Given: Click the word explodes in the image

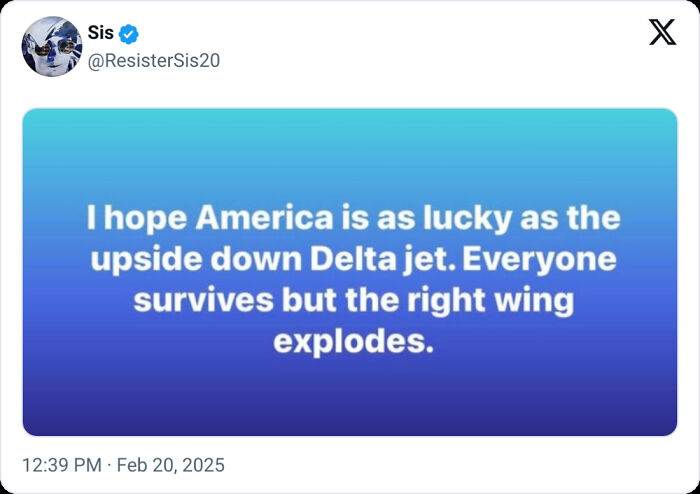Looking at the screenshot, I should point(354,341).
